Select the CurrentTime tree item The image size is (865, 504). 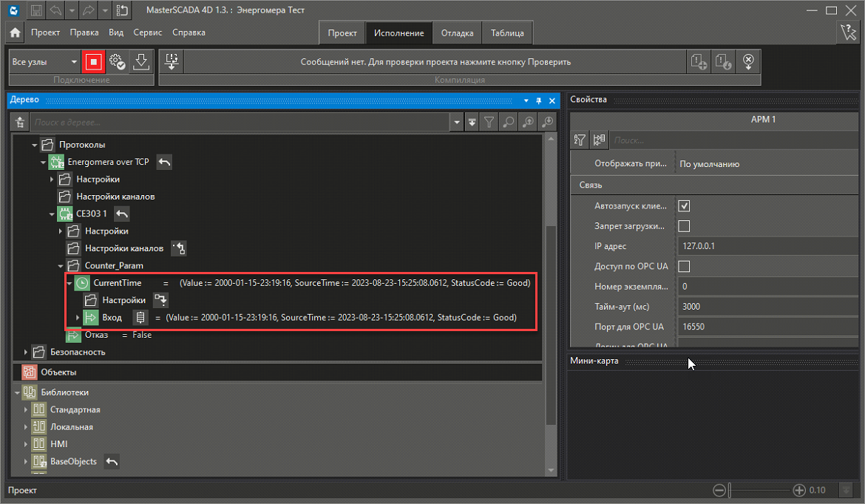tap(118, 283)
